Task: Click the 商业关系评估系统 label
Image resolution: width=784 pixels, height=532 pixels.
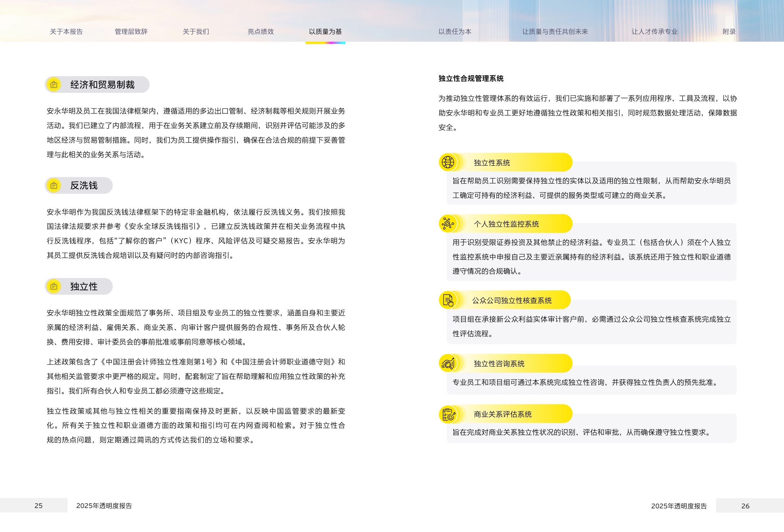Action: [503, 414]
